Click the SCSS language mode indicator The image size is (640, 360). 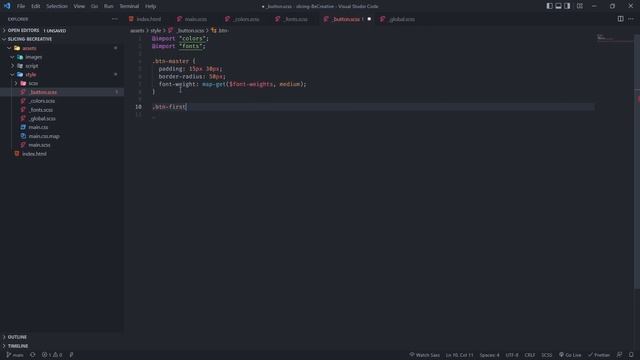click(547, 355)
